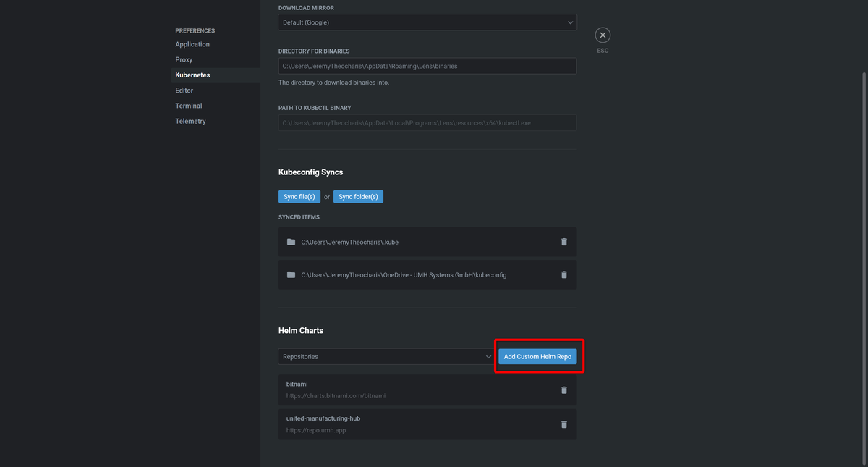Go to the Telemetry settings page
The image size is (868, 467).
click(190, 121)
